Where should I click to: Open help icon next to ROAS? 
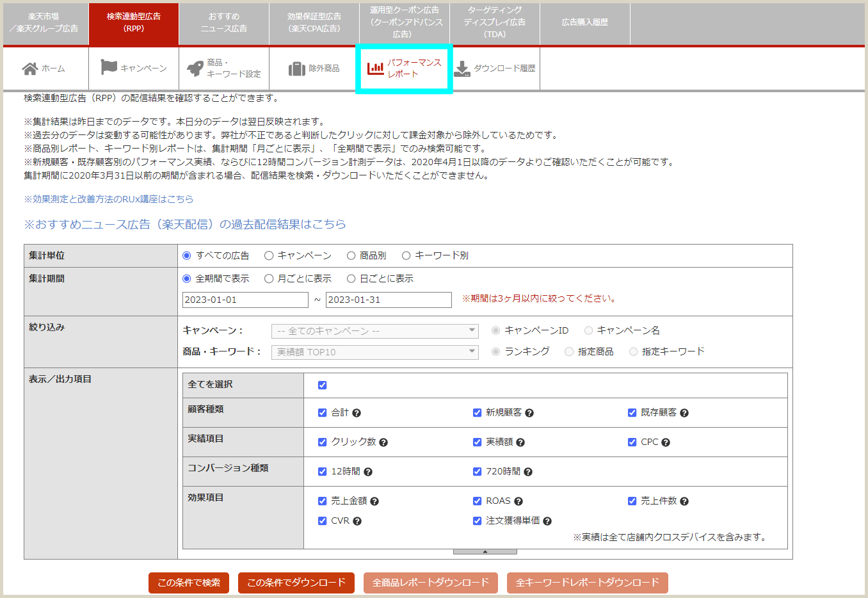518,501
